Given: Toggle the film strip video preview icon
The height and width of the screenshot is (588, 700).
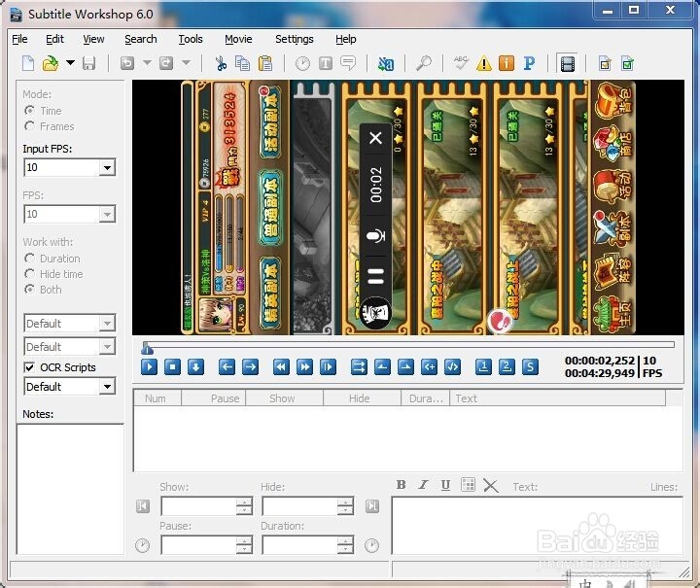Looking at the screenshot, I should pos(568,64).
